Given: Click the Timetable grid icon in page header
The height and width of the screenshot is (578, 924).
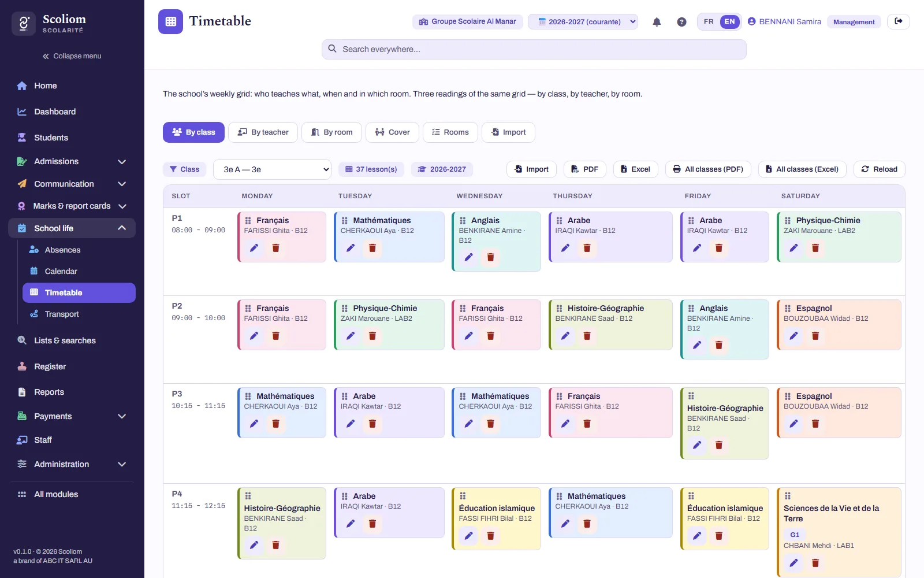Looking at the screenshot, I should click(x=170, y=21).
